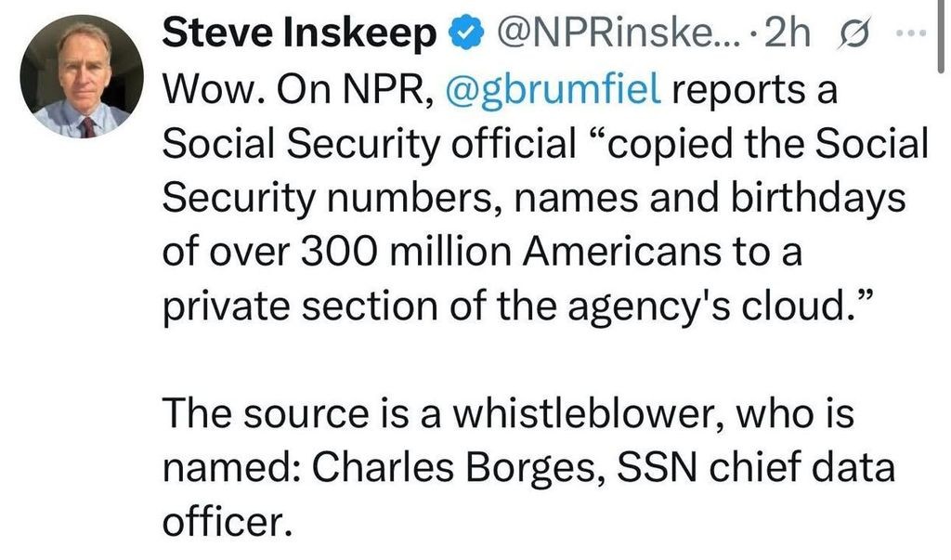
Task: Open the three-dot more options menu
Action: coord(912,33)
